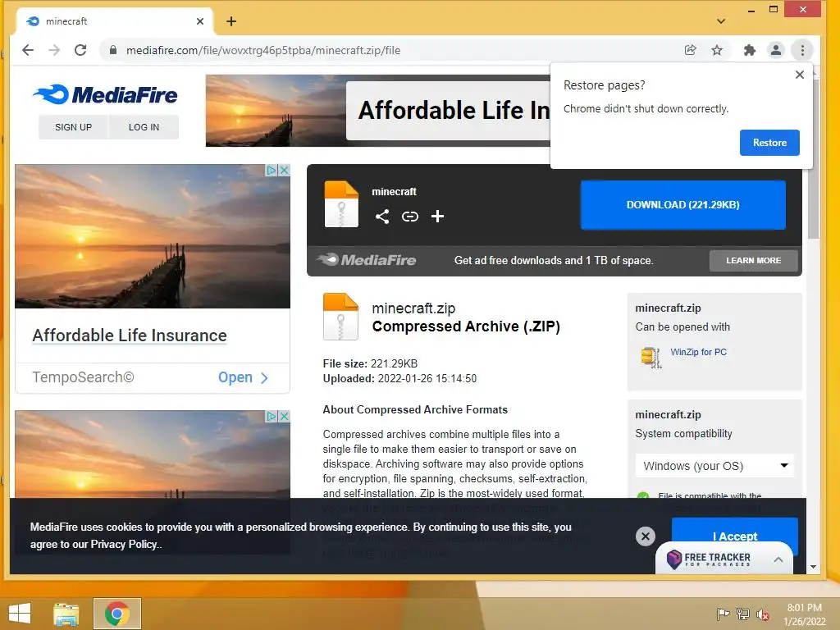Screen dimensions: 840x630
Task: Click the muted volume tray icon
Action: (762, 614)
